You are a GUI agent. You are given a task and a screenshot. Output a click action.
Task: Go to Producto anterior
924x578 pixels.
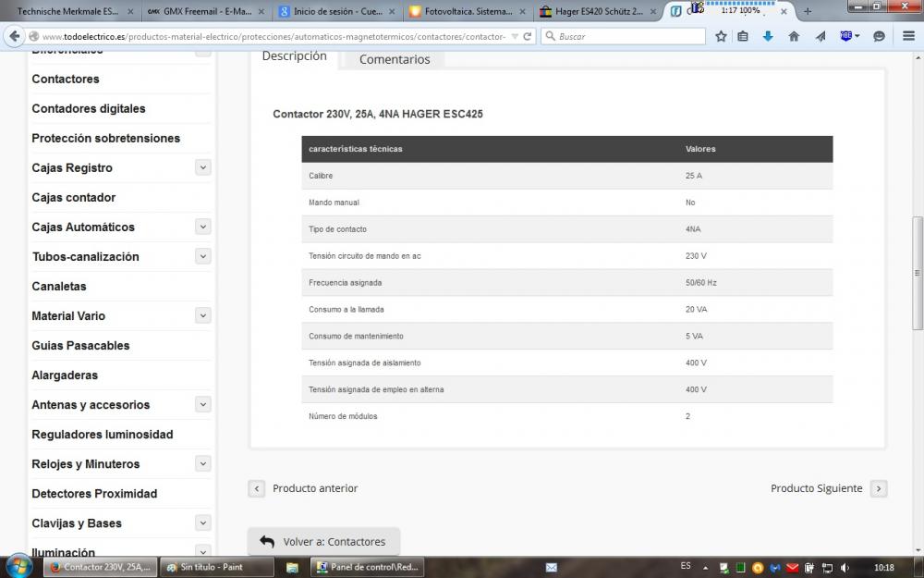303,488
